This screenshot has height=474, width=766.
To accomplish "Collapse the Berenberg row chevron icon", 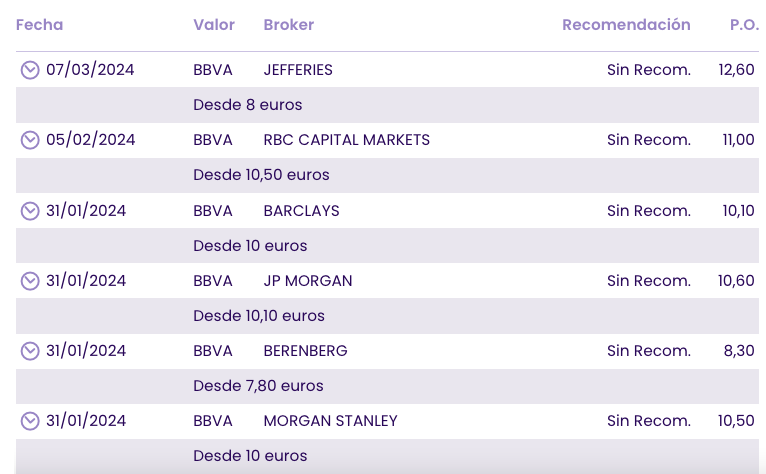I will (x=30, y=351).
